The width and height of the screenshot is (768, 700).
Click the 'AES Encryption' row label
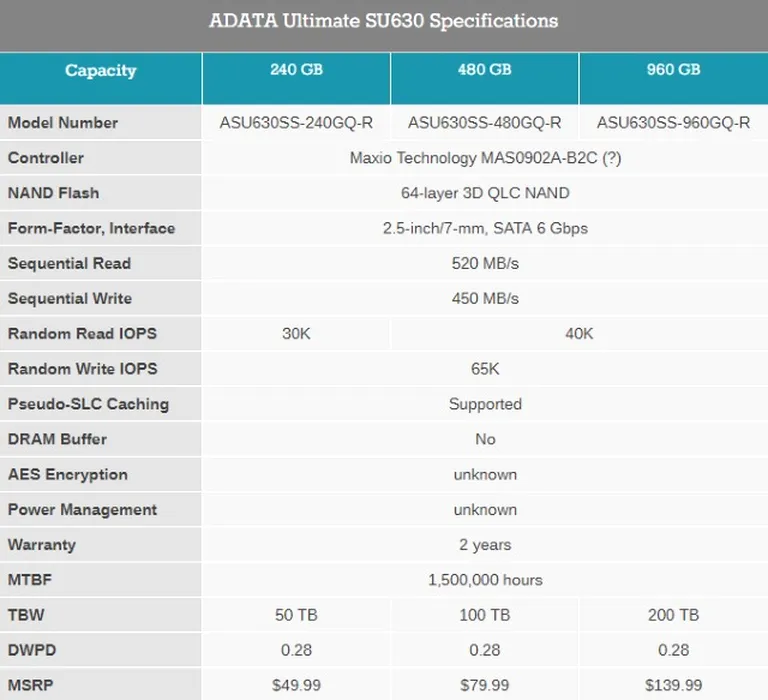[x=68, y=475]
